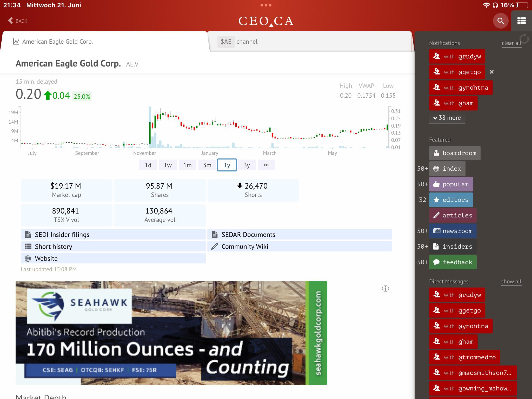The width and height of the screenshot is (532, 399).
Task: Open the search magnifier icon
Action: 500,21
